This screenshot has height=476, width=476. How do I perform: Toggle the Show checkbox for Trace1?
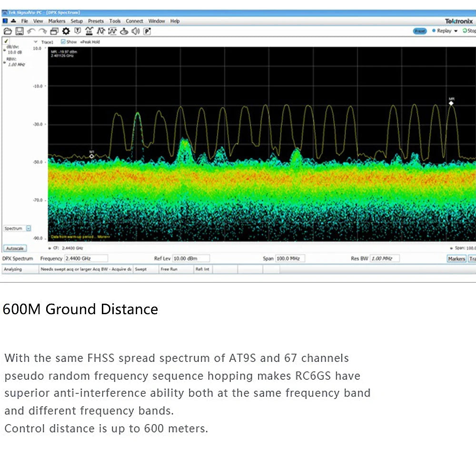tap(63, 42)
